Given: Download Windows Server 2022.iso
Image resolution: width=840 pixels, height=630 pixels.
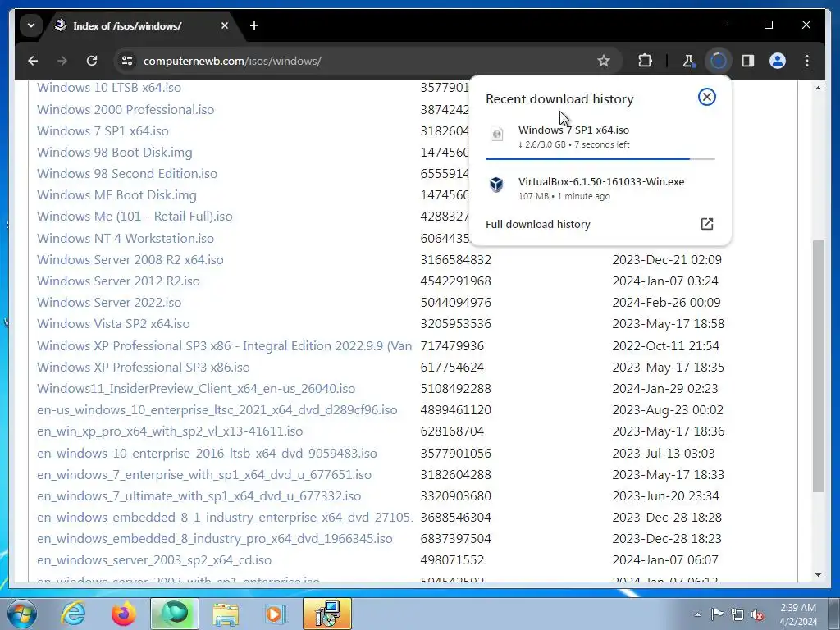Looking at the screenshot, I should 109,303.
